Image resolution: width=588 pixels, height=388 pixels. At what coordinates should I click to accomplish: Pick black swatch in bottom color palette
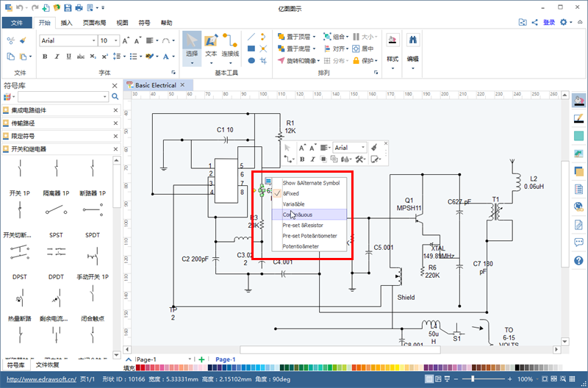tap(517, 367)
